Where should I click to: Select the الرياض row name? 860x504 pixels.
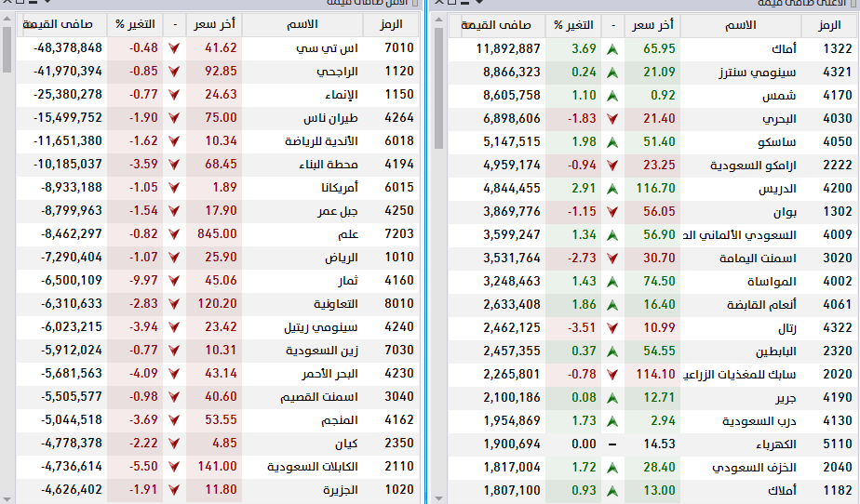point(342,257)
